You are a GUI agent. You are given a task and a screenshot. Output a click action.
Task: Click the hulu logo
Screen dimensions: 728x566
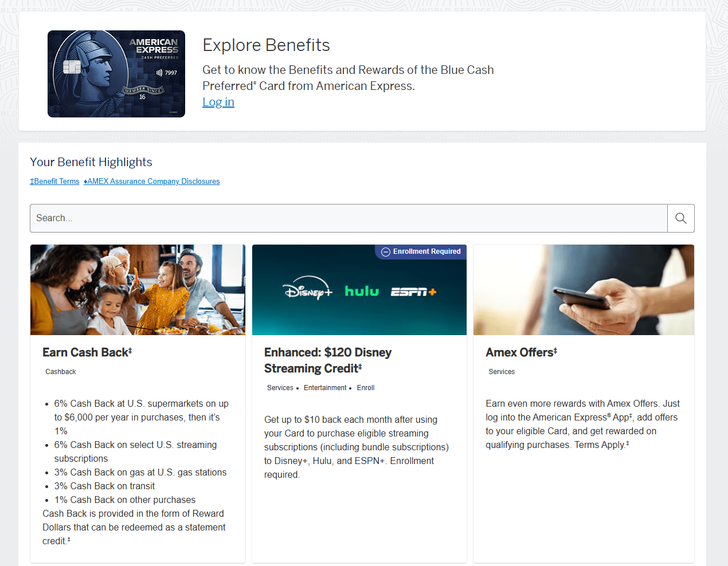(362, 291)
